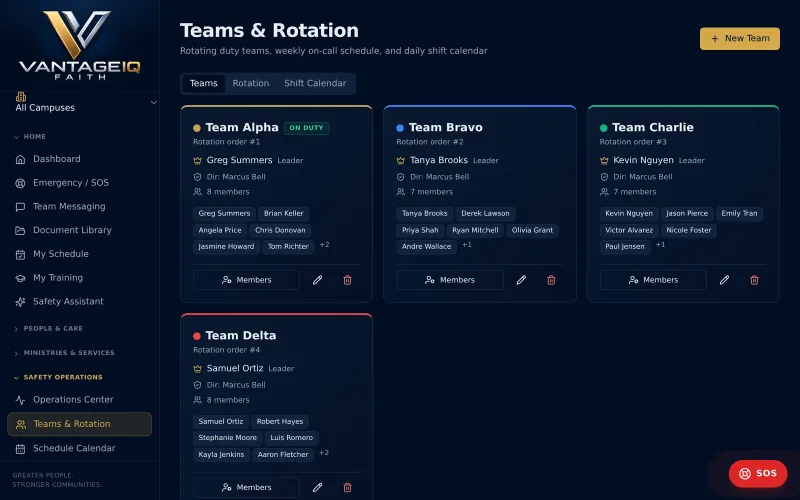This screenshot has height=500, width=800.
Task: Click the pencil icon on Team Bravo
Action: (x=521, y=280)
